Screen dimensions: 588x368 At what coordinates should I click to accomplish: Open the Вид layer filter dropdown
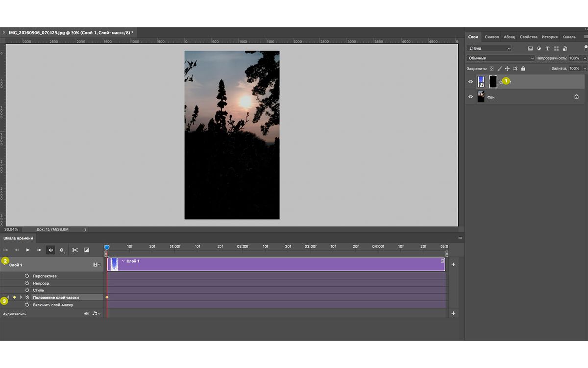tap(489, 49)
